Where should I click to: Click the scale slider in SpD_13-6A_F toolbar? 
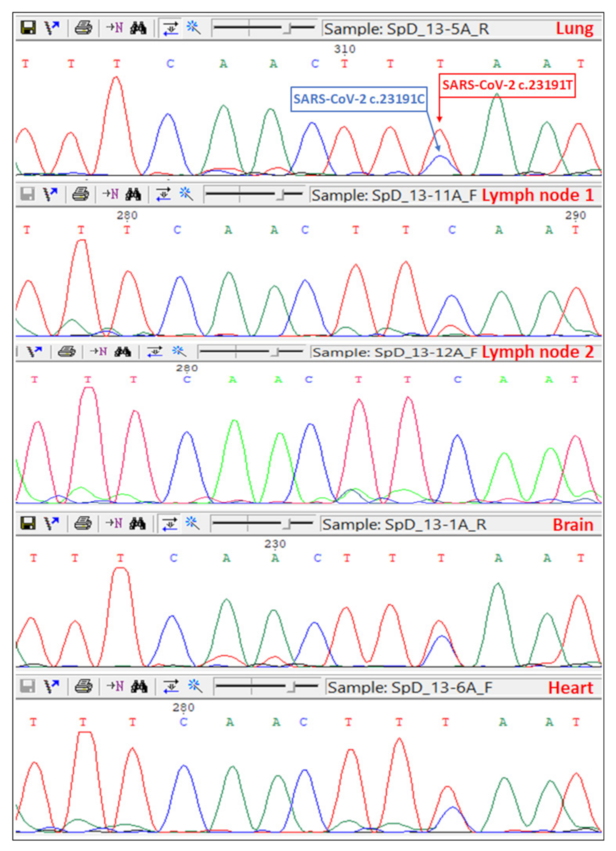point(267,687)
